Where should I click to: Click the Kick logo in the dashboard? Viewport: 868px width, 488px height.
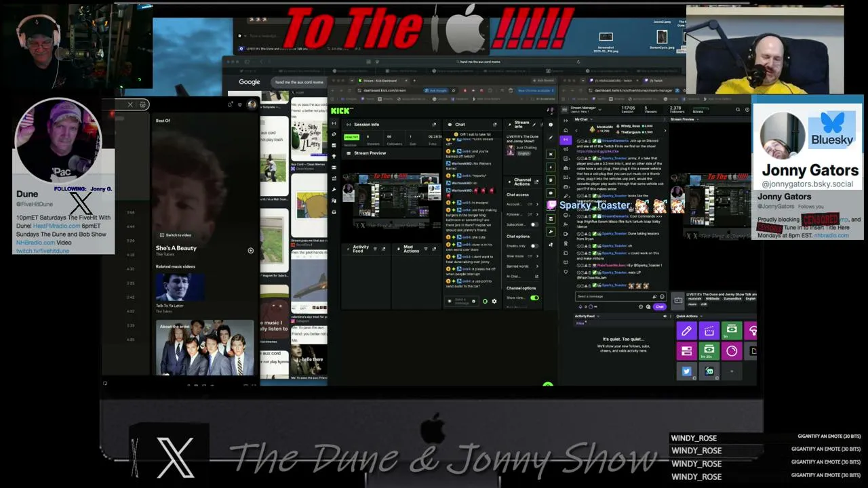(x=340, y=110)
